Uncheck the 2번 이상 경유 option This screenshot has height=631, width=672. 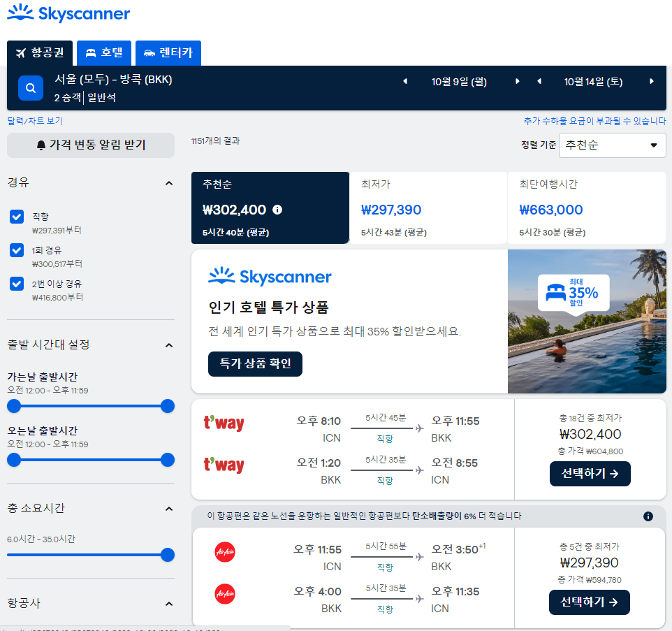(16, 284)
